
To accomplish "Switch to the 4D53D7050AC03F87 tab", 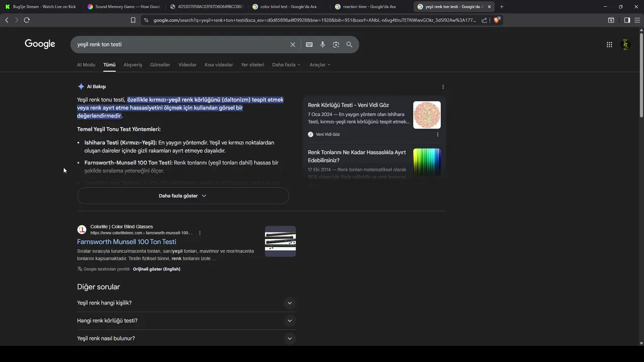I will pos(206,7).
